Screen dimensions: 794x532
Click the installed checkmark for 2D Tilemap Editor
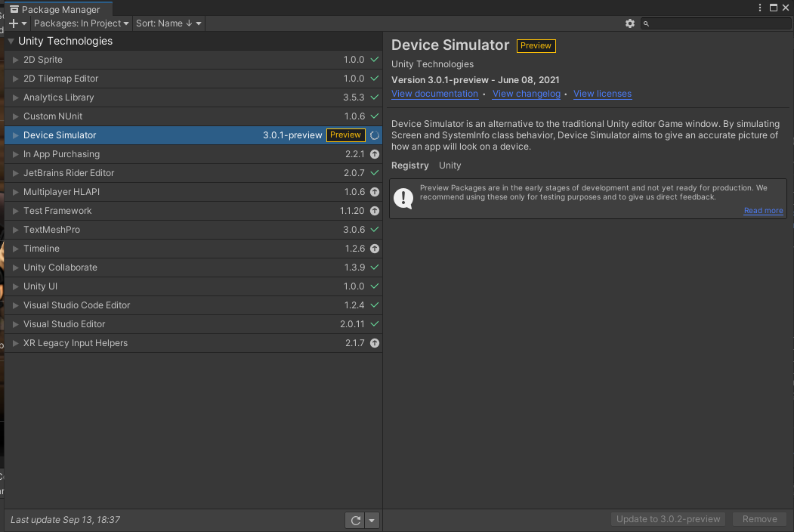[x=375, y=79]
